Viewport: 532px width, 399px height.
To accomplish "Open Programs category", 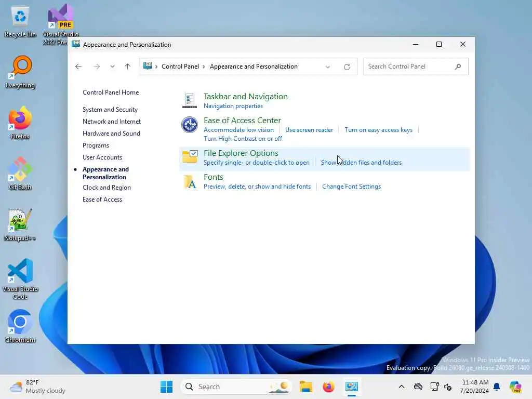I will tap(96, 145).
